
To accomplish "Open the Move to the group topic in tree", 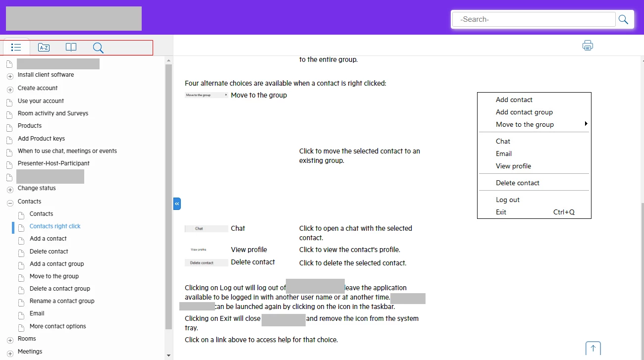I will pos(54,276).
